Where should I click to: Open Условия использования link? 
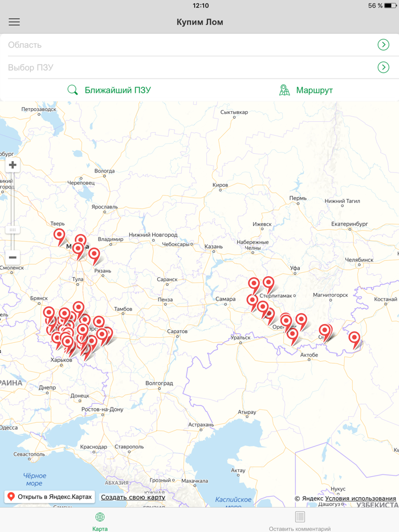click(361, 498)
